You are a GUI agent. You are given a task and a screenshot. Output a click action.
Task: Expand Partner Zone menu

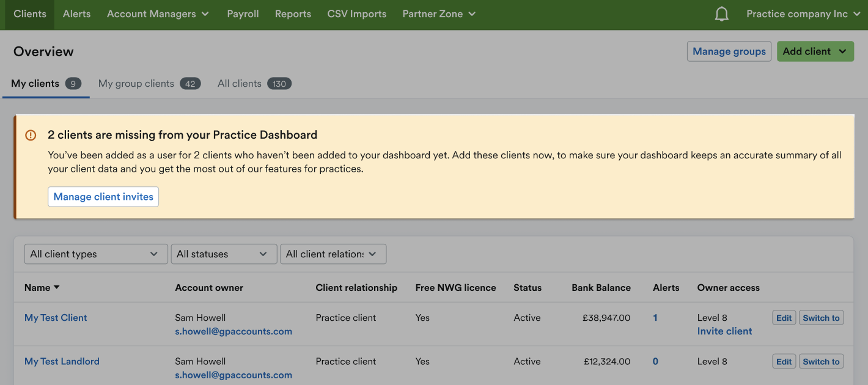(439, 14)
